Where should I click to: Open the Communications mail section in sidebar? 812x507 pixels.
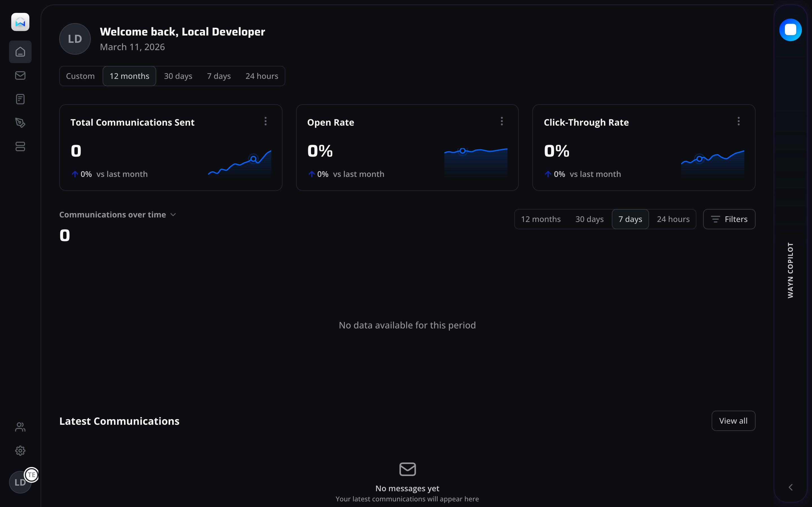(x=20, y=75)
